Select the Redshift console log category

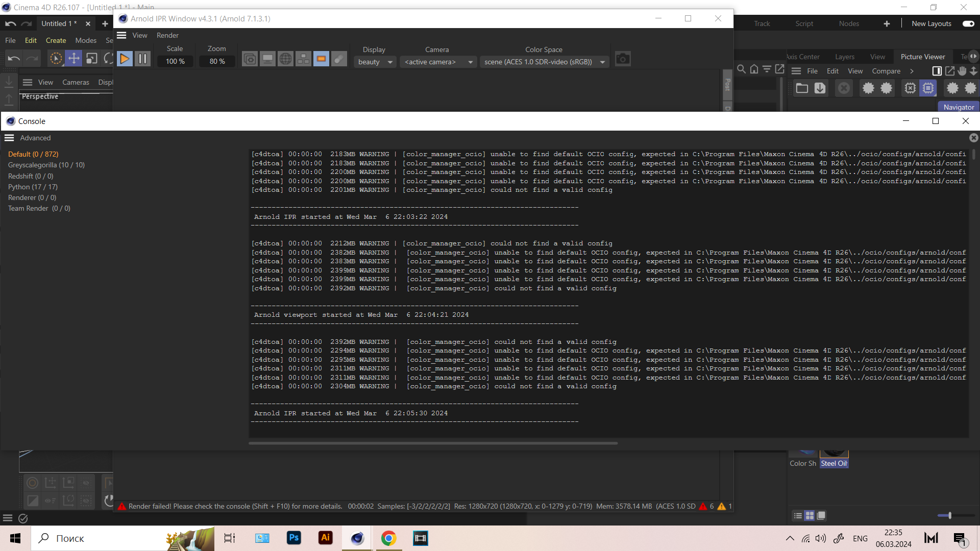click(31, 176)
